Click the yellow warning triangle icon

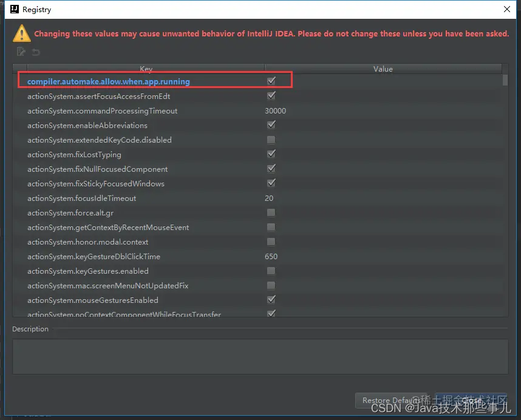(22, 33)
